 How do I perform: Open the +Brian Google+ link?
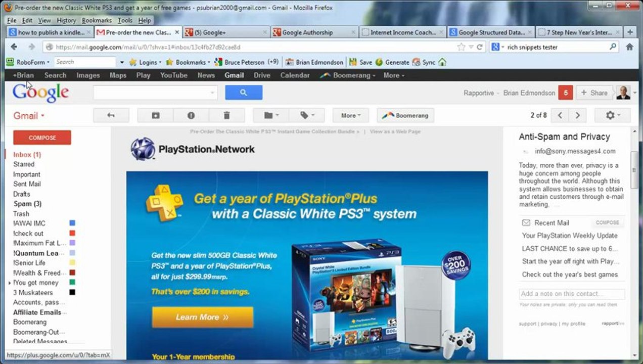[23, 75]
